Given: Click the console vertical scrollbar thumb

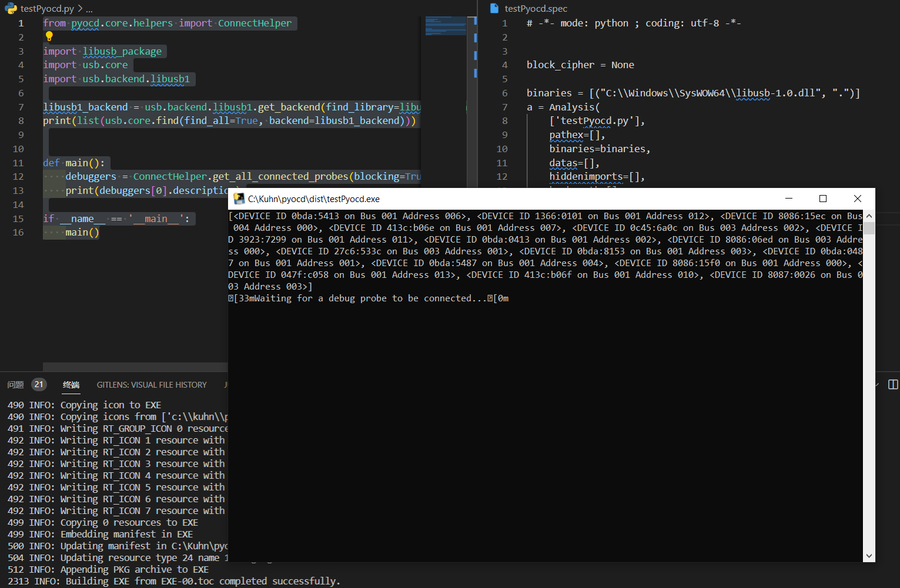Looking at the screenshot, I should (869, 228).
